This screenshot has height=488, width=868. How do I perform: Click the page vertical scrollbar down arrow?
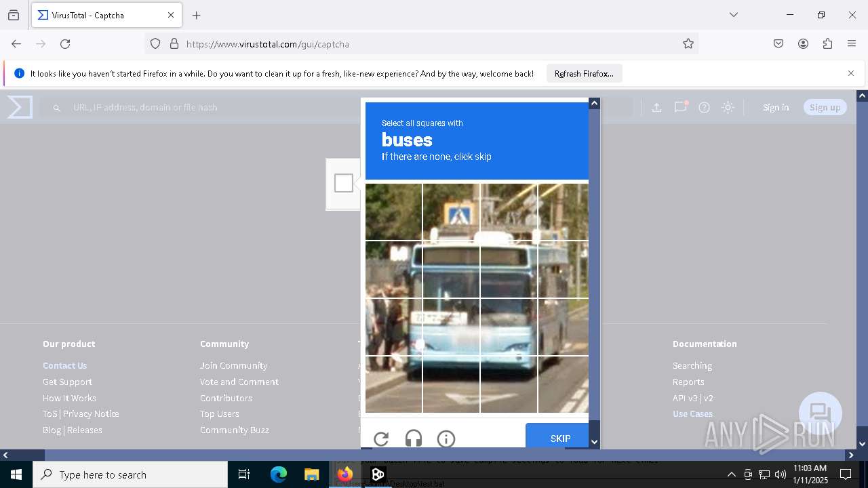862,444
